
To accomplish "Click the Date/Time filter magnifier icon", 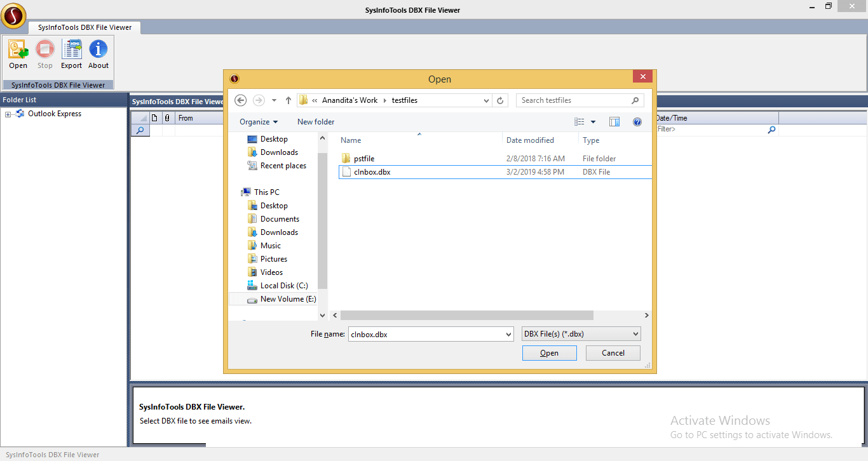I will [x=772, y=130].
